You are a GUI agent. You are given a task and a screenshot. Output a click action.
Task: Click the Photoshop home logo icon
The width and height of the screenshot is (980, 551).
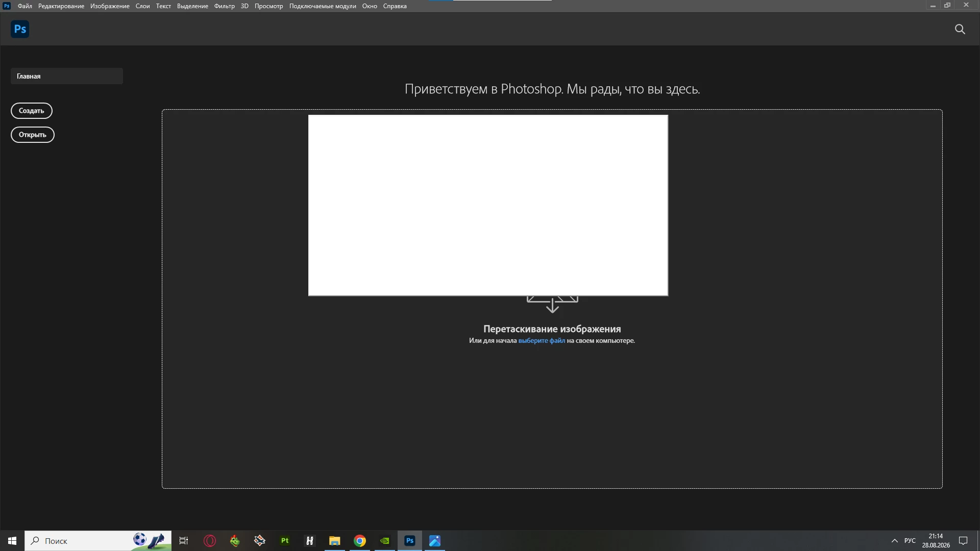click(x=20, y=29)
